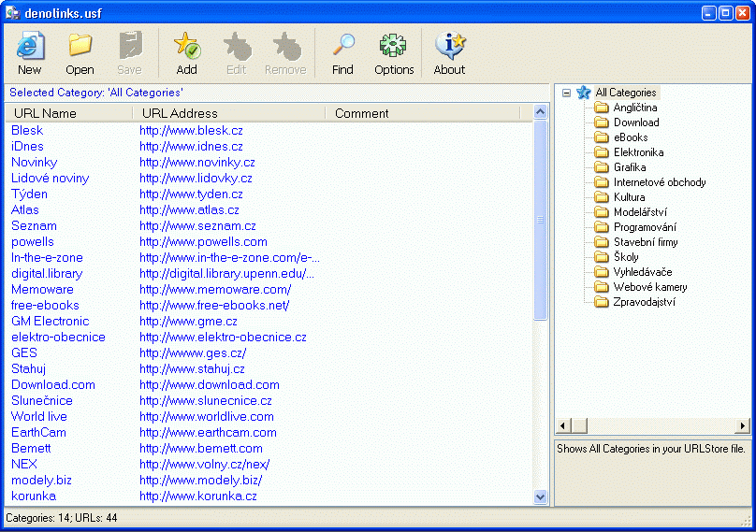
Task: Click the Stavební firmy folder icon
Action: click(602, 241)
